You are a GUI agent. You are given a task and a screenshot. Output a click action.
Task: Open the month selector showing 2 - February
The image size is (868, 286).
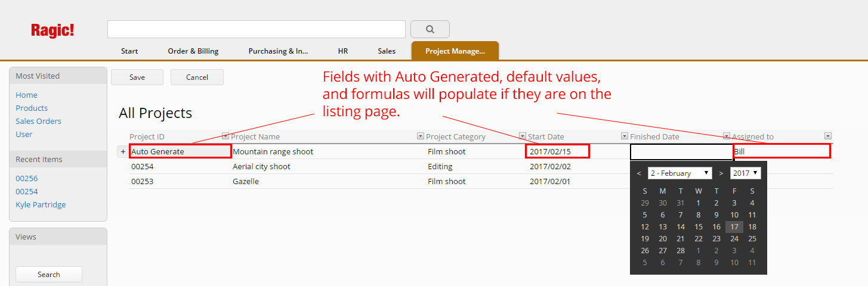[680, 173]
